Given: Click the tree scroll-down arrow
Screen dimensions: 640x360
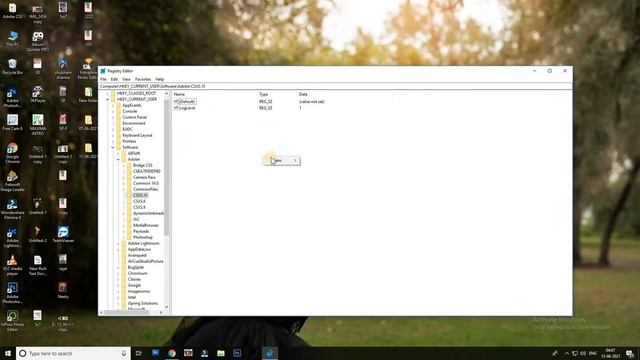Looking at the screenshot, I should [166, 307].
